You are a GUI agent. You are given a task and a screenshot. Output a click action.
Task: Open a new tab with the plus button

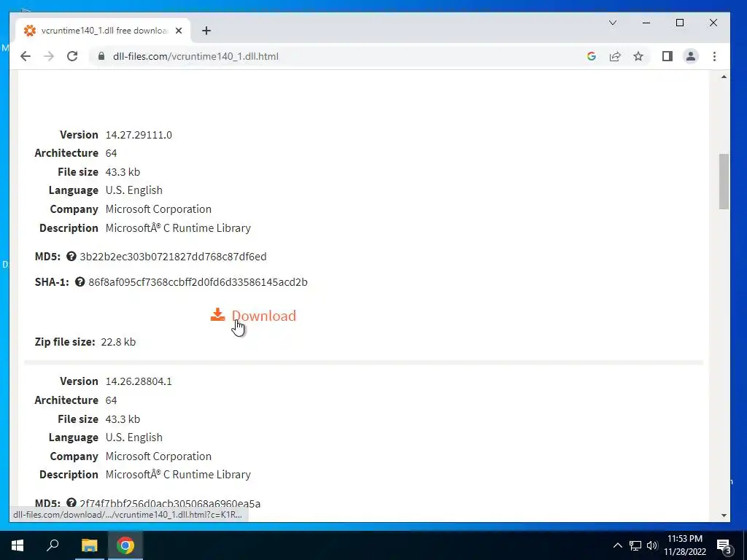[x=206, y=31]
